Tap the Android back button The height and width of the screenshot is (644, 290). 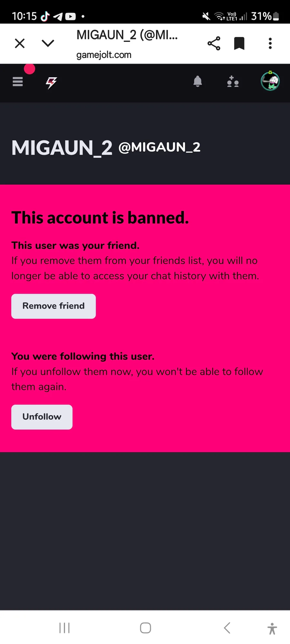pyautogui.click(x=227, y=628)
